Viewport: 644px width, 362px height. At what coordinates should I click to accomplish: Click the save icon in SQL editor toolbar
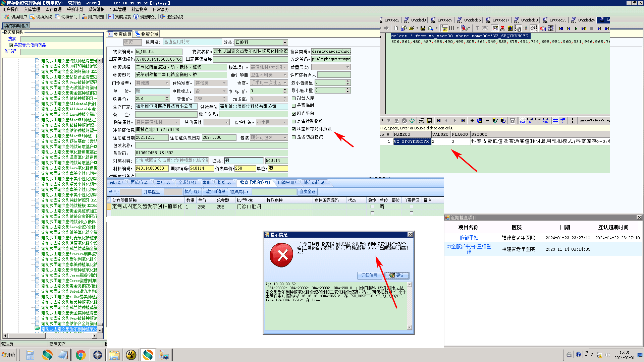tap(423, 28)
